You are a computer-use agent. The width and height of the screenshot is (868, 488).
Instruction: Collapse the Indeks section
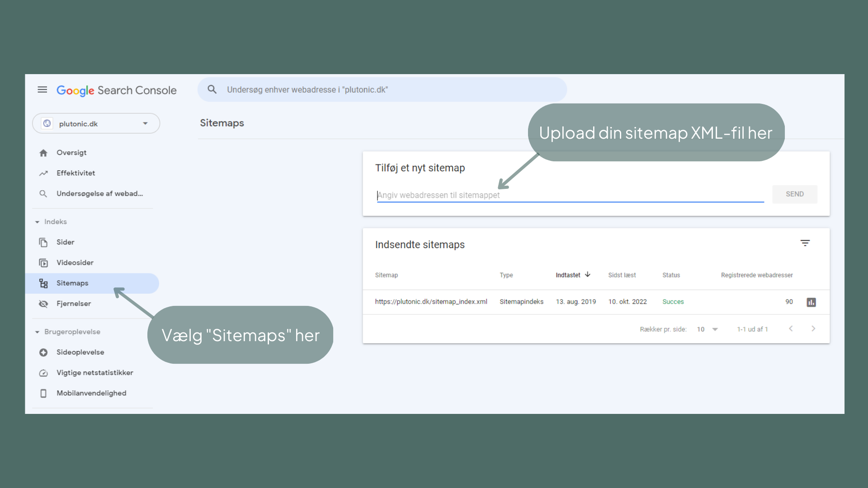point(37,222)
